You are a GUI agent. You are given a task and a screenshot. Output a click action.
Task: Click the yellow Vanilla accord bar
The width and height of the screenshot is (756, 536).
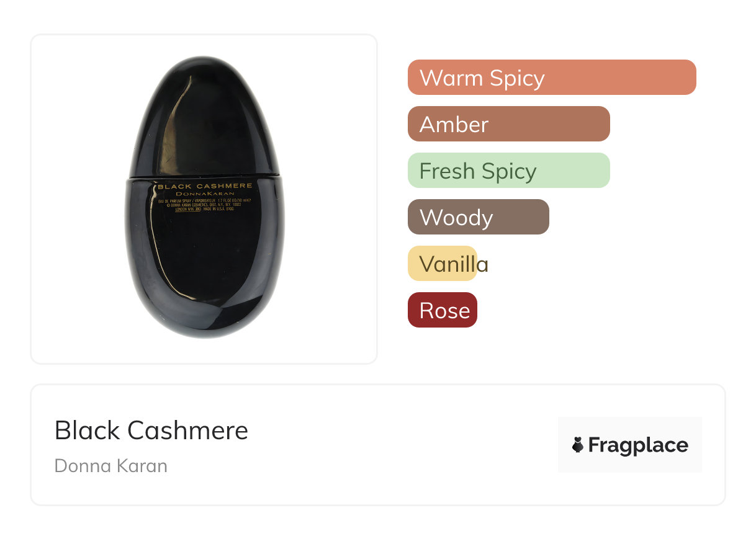click(442, 264)
